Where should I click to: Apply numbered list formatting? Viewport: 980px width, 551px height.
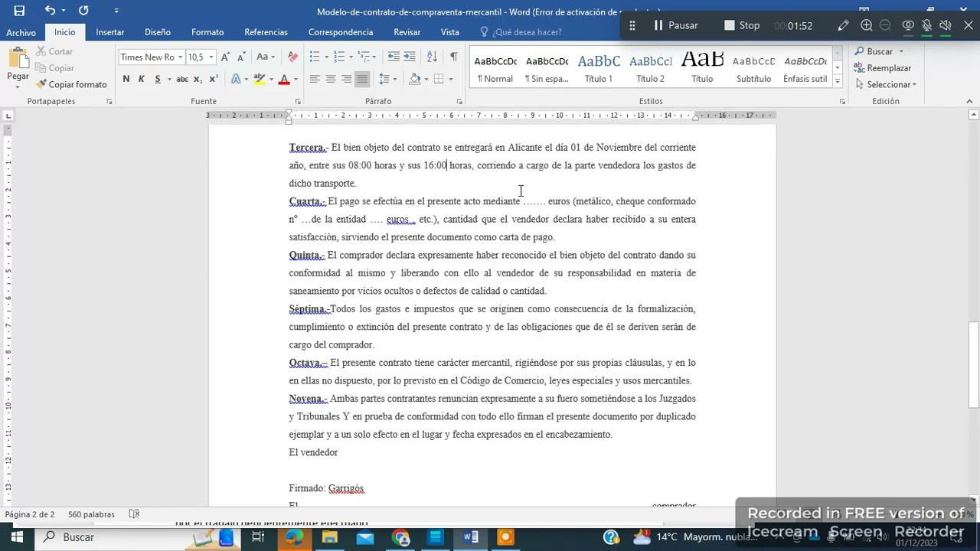pyautogui.click(x=339, y=57)
